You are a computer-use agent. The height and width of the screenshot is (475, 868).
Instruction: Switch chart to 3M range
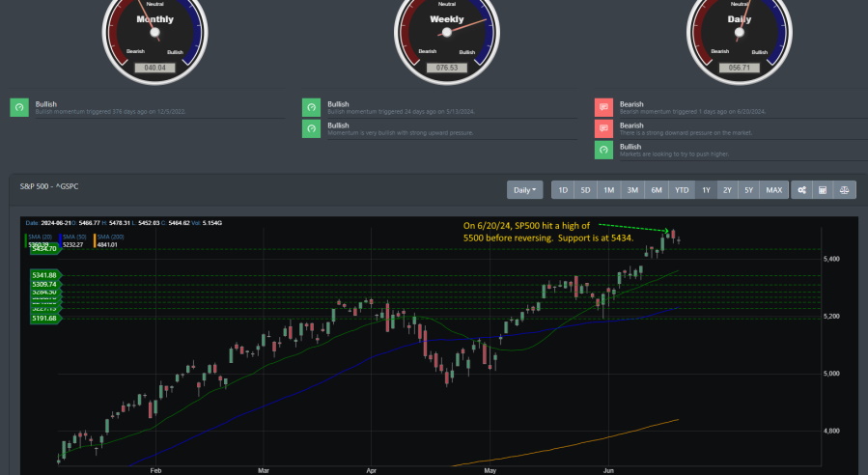pyautogui.click(x=632, y=190)
